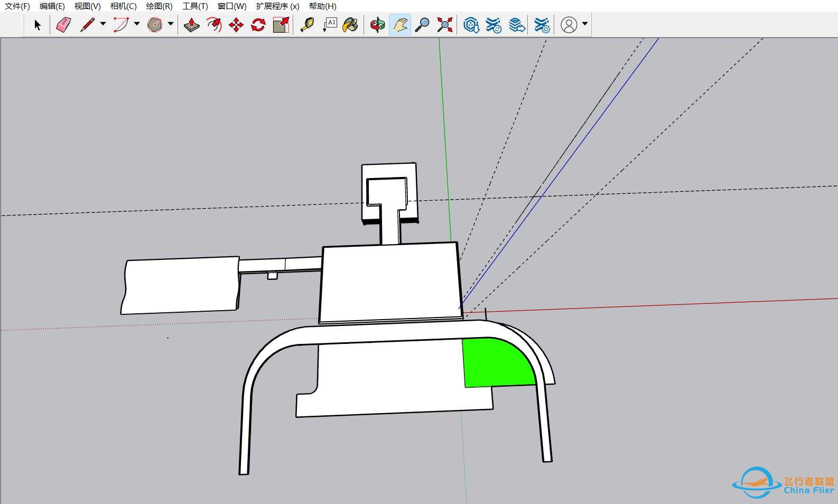The image size is (838, 504).
Task: Select the Arc tool
Action: coord(121,24)
